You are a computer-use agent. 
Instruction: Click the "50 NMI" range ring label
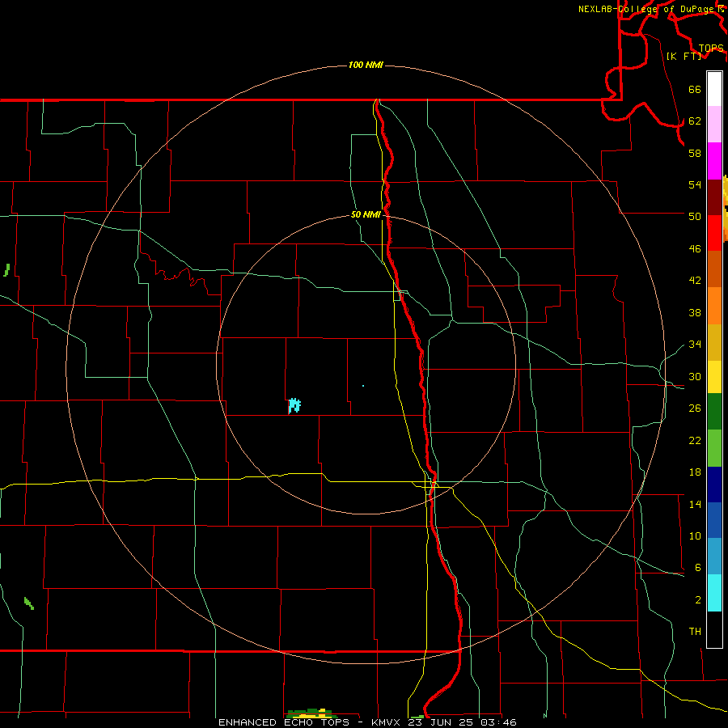click(366, 214)
